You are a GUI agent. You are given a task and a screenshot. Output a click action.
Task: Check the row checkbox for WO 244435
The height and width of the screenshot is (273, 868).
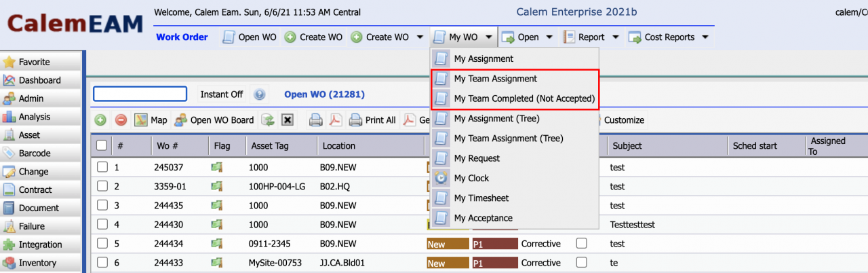[102, 205]
